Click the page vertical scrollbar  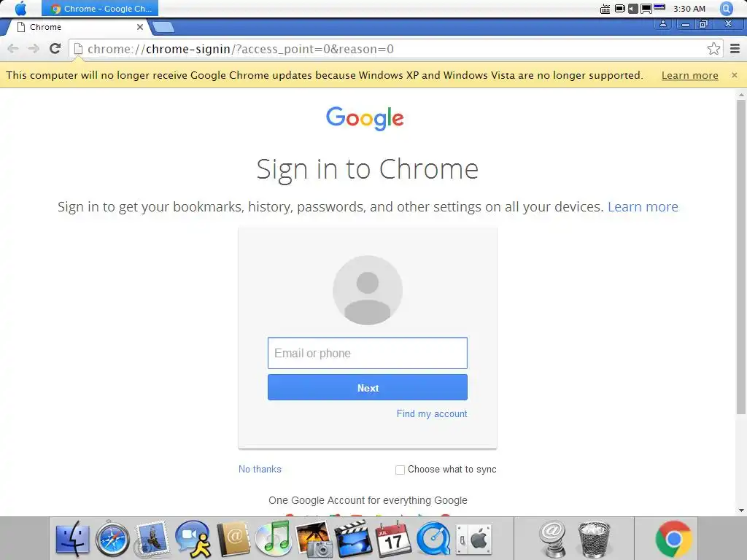click(741, 257)
